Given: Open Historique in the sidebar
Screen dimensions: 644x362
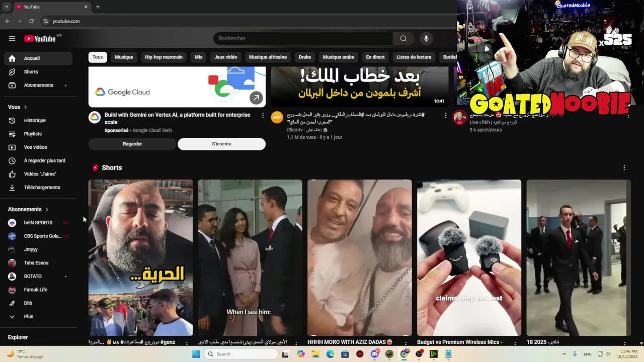Looking at the screenshot, I should tap(38, 121).
